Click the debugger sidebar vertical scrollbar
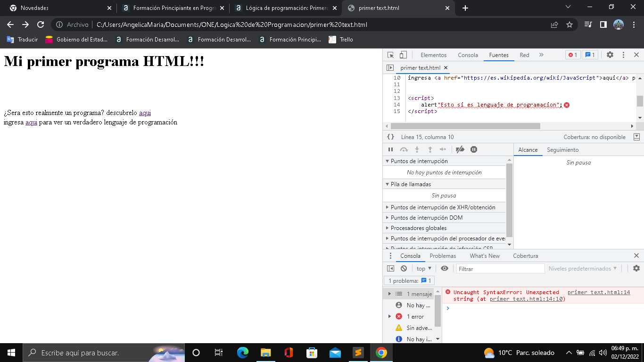 coord(509,200)
